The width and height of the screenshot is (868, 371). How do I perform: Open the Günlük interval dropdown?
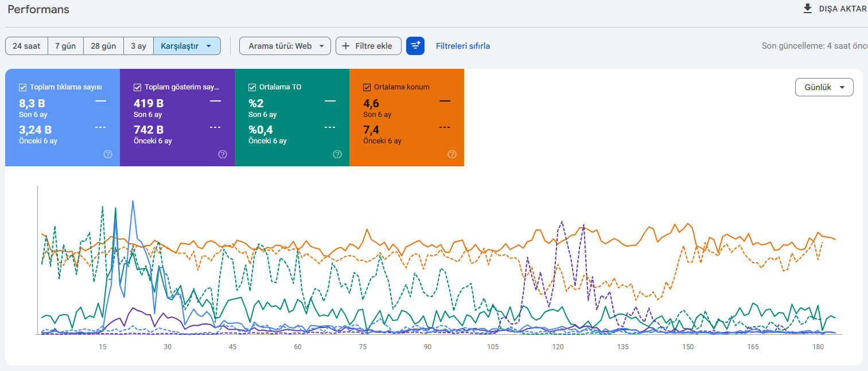click(824, 87)
